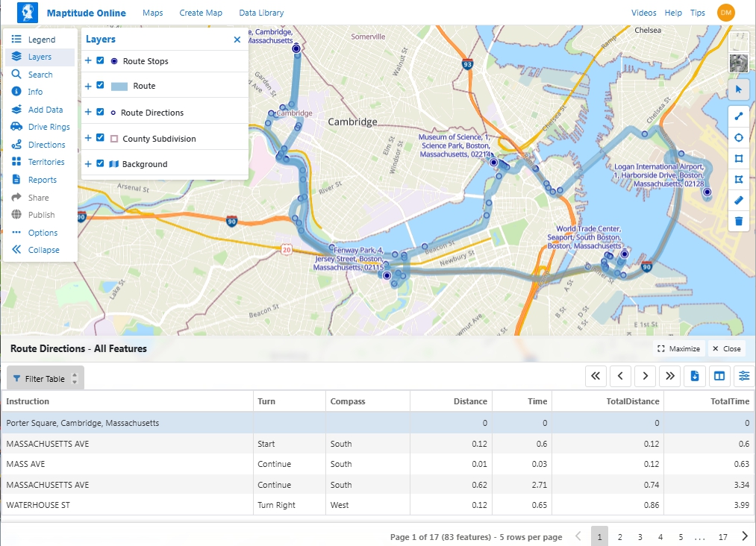Toggle the County Subdivision layer visibility
Viewport: 756px width, 546px height.
pos(100,138)
